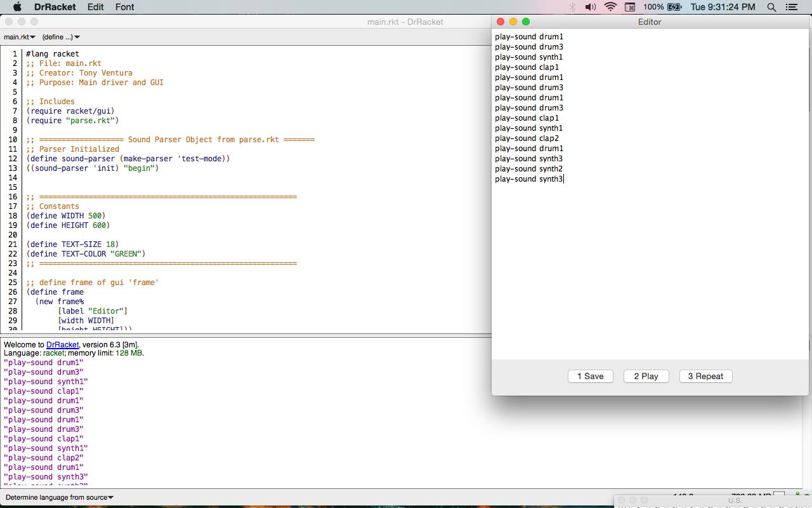Click the DrRacket link in the welcome message

coord(62,345)
